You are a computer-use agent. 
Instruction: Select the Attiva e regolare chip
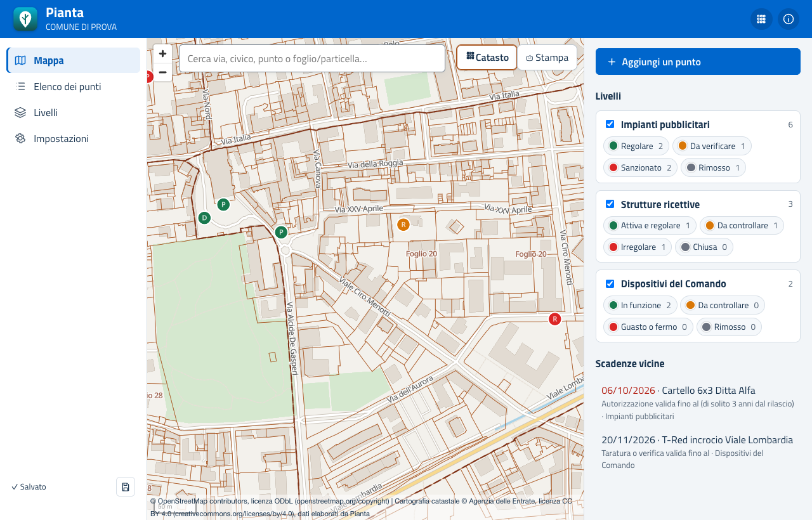[x=650, y=225]
